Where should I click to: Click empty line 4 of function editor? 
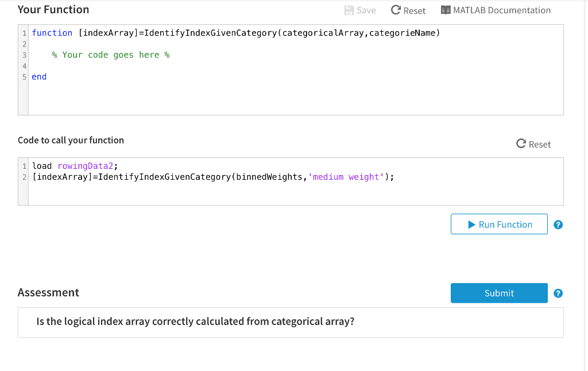[x=172, y=65]
